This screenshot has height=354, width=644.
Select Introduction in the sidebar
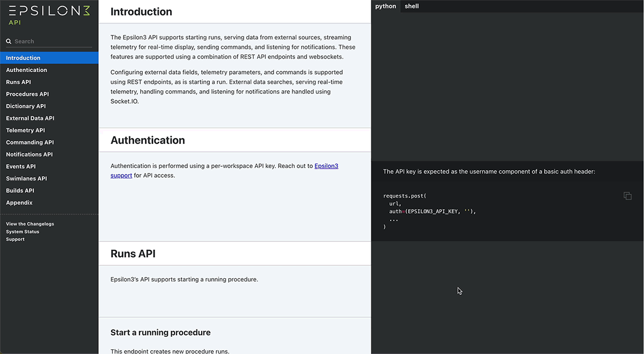[23, 58]
